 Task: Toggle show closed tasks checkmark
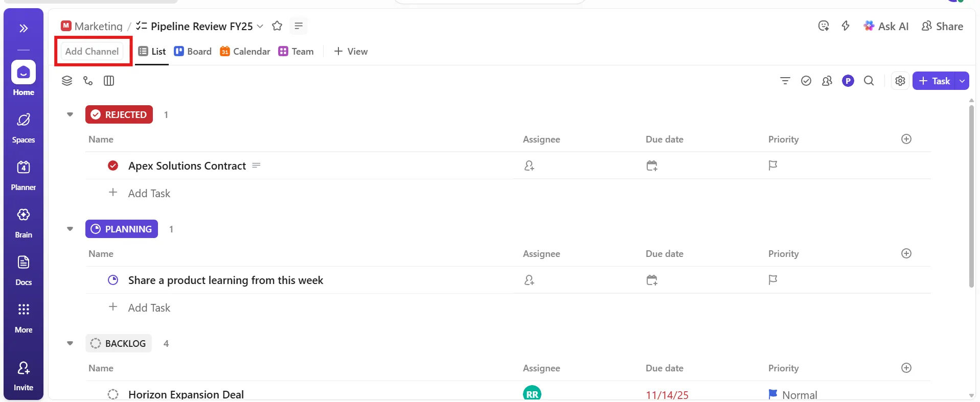point(806,81)
